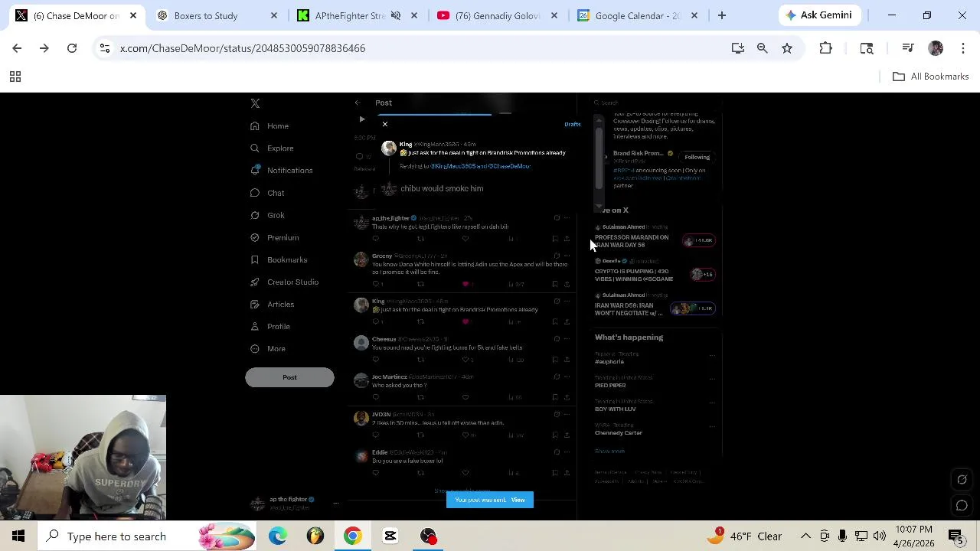
Task: Like the Cheesus reply
Action: [465, 360]
